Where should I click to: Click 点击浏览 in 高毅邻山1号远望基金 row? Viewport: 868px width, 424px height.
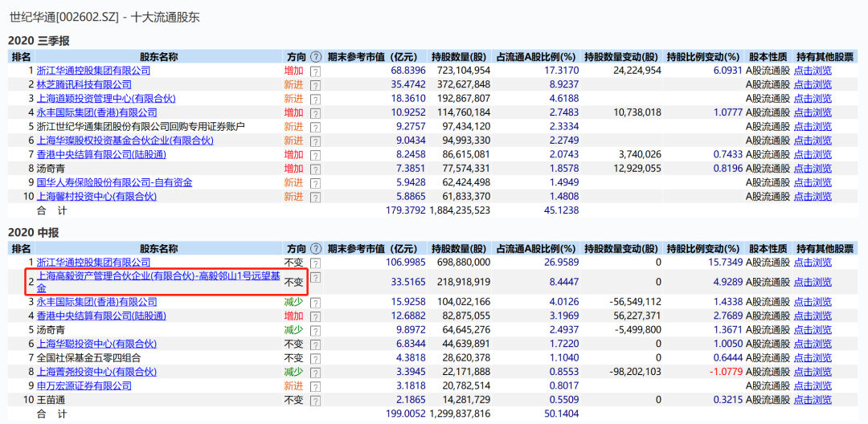click(813, 282)
